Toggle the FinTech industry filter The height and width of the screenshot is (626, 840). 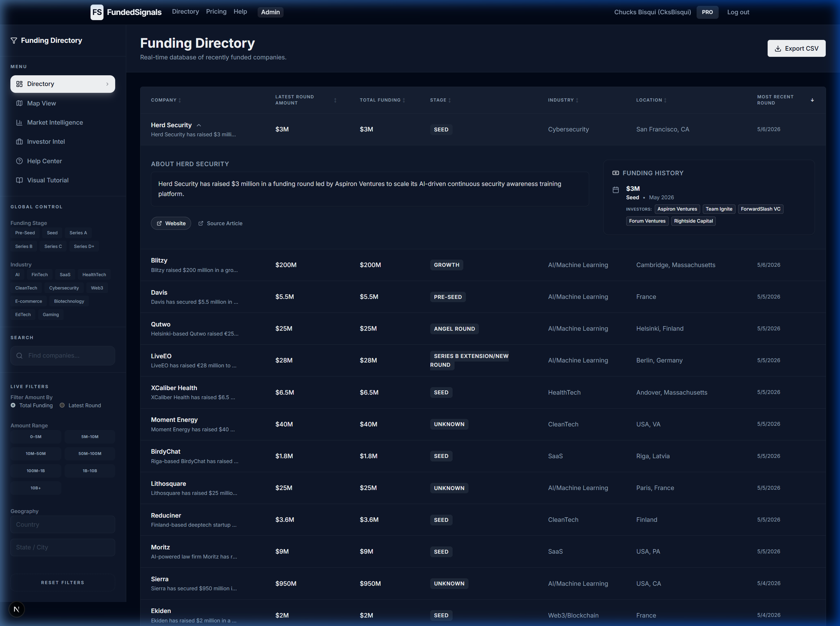coord(39,275)
